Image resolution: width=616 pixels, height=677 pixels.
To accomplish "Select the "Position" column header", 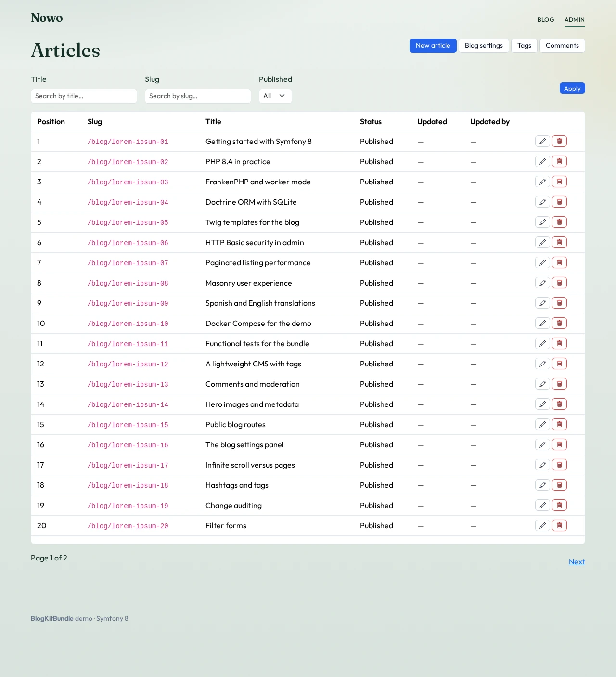I will tap(51, 122).
